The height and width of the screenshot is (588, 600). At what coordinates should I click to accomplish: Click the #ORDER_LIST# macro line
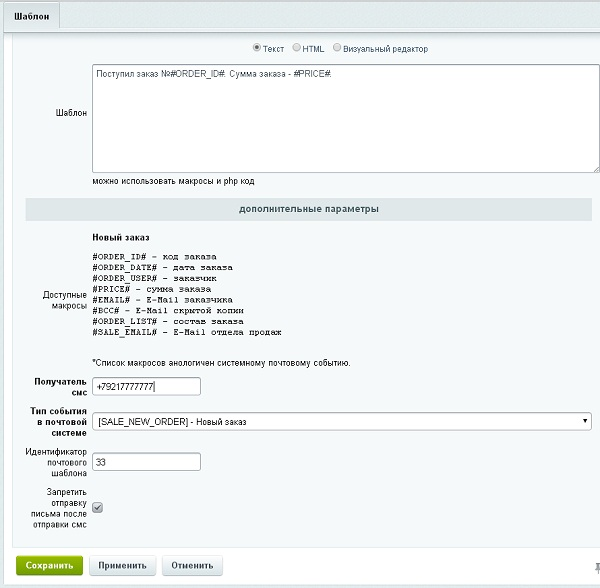click(167, 321)
